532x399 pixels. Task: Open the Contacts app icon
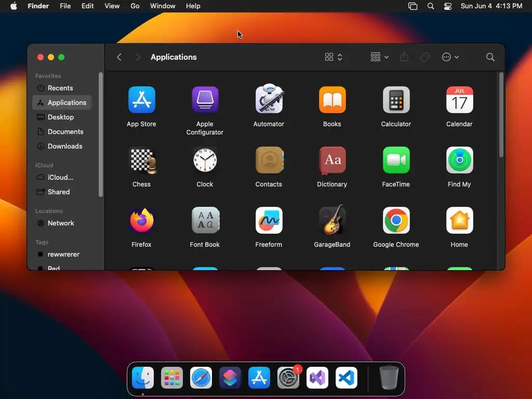269,160
